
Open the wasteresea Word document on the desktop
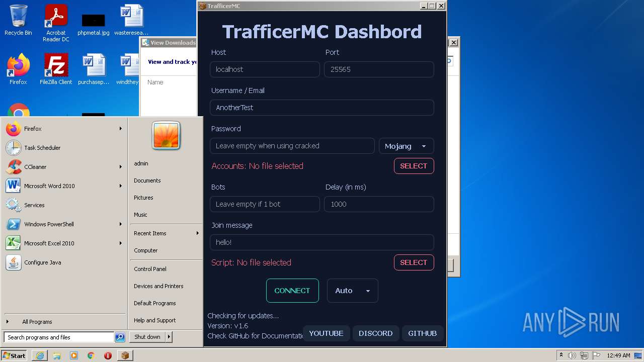pos(131,21)
